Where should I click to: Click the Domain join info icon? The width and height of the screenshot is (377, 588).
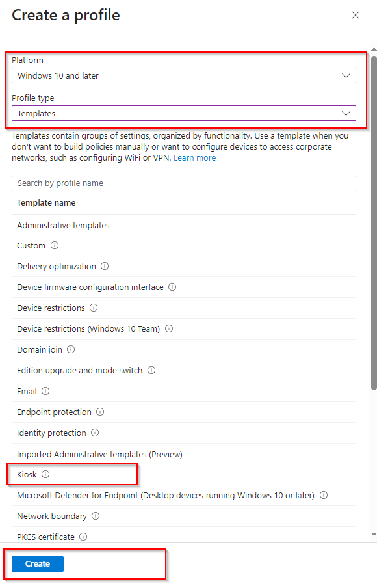tap(71, 349)
